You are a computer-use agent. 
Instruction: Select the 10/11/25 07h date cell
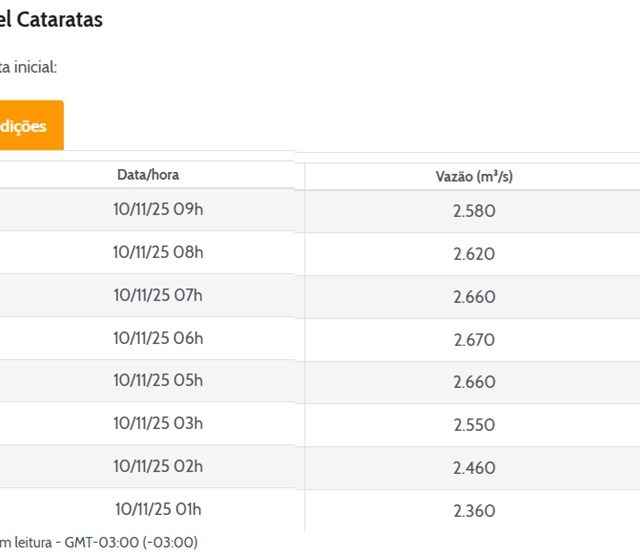pos(158,295)
